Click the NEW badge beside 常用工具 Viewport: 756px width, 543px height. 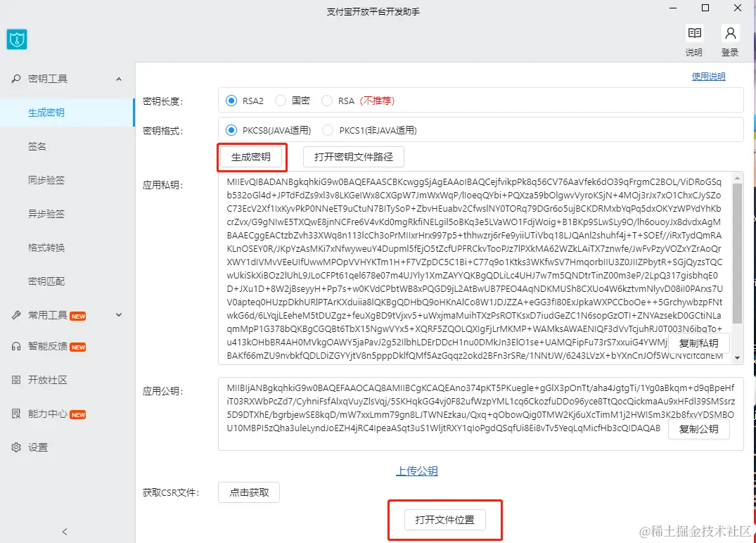point(78,317)
